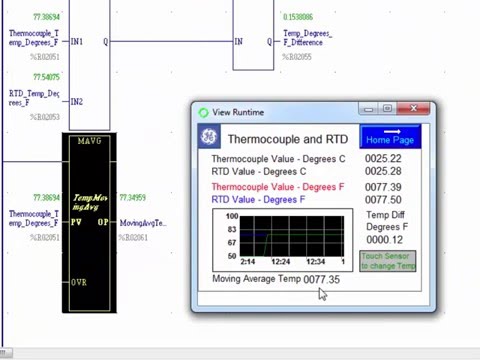Click chart time label 12:24
The width and height of the screenshot is (480, 360).
280,262
